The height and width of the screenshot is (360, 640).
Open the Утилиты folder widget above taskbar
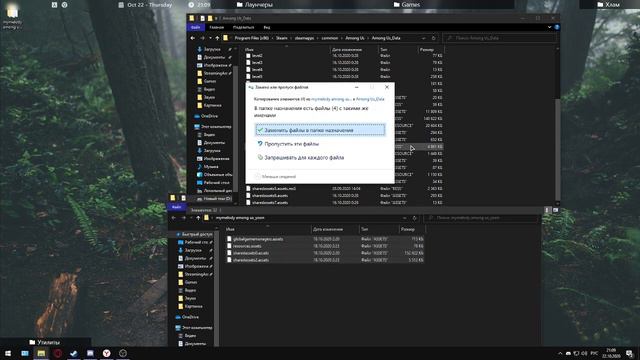coord(45,342)
